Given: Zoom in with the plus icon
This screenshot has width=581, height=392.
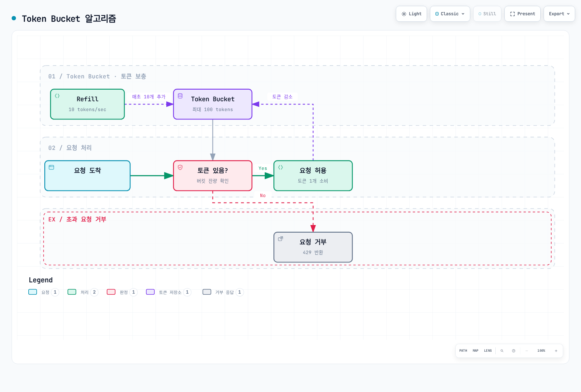Looking at the screenshot, I should coord(556,351).
